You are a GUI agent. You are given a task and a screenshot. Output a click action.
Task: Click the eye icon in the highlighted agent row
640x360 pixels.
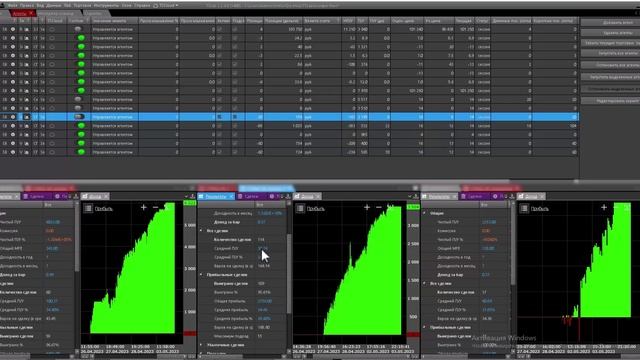[x=13, y=117]
